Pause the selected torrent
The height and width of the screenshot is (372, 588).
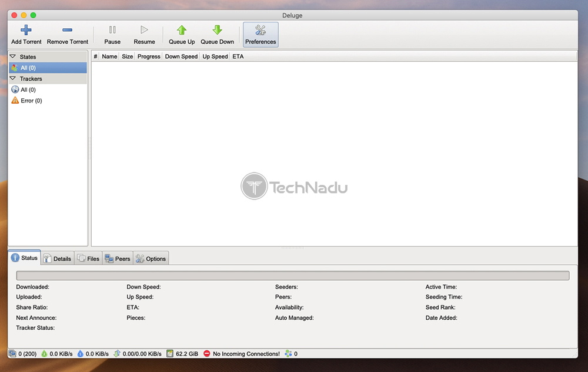pyautogui.click(x=112, y=35)
